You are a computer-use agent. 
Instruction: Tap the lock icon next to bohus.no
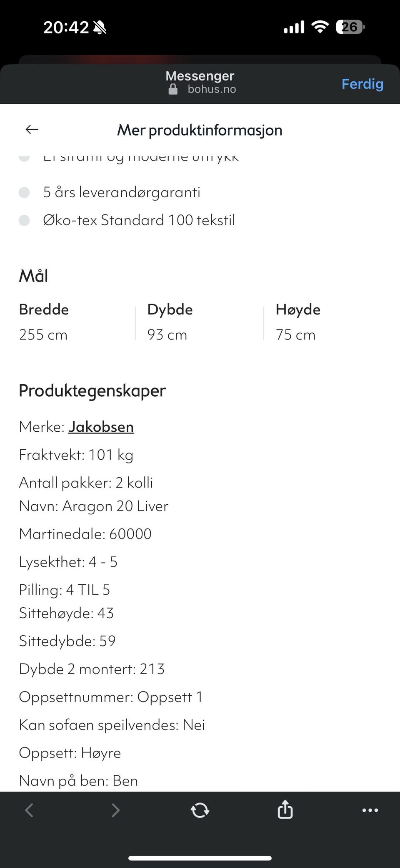(172, 89)
